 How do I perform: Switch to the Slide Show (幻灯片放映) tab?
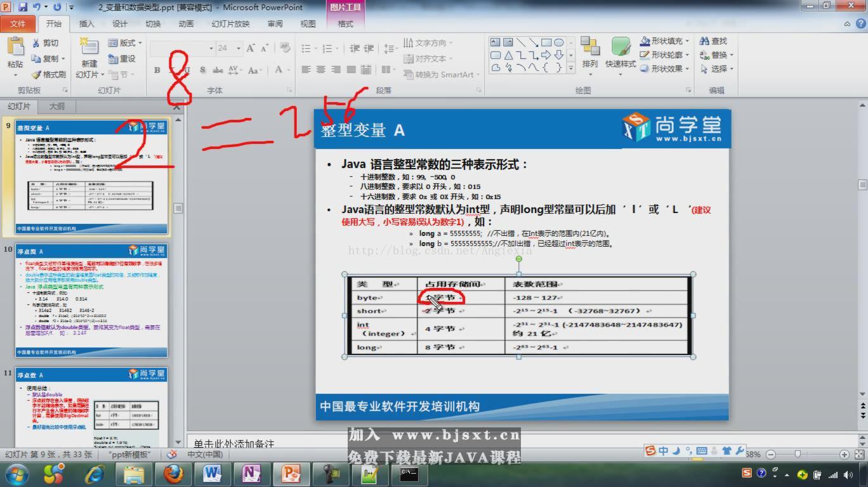tap(230, 24)
